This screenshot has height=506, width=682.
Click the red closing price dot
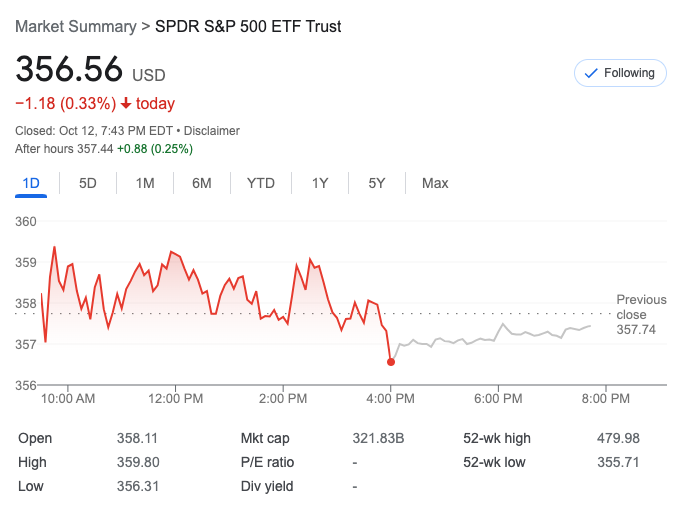390,362
